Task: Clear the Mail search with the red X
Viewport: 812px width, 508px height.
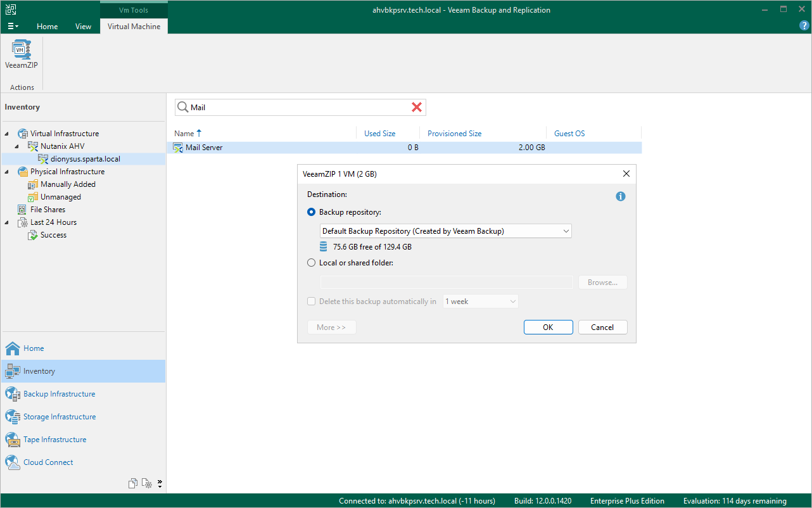Action: (417, 108)
